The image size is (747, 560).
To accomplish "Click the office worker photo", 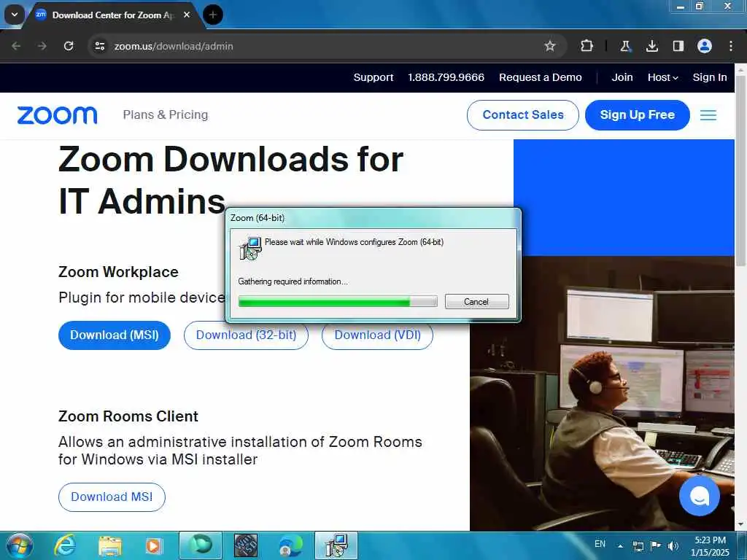I will click(602, 393).
